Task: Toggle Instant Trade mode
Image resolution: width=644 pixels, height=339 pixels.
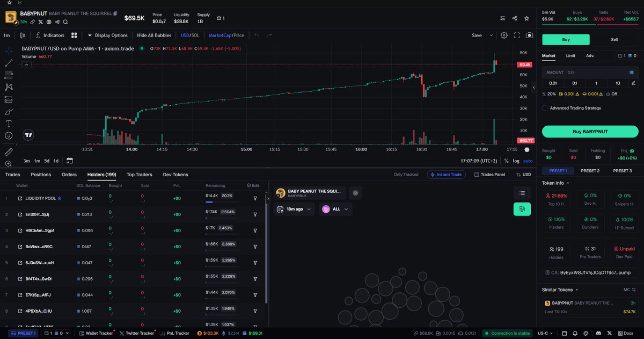Action: (447, 175)
